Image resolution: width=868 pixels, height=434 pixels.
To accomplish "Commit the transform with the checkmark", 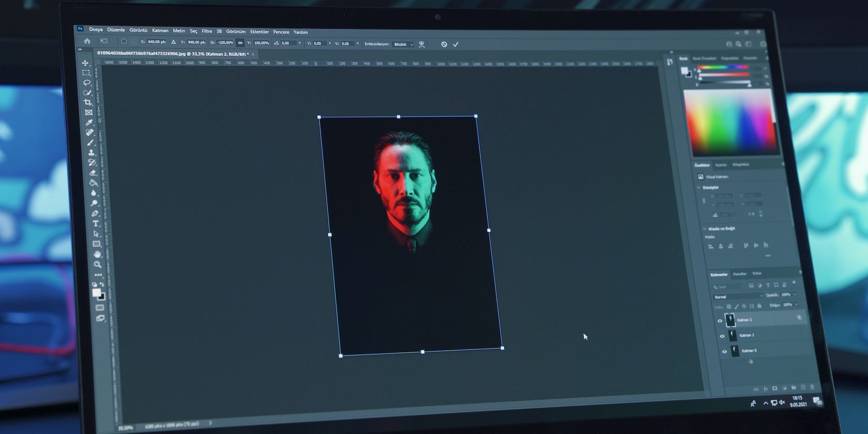I will pyautogui.click(x=456, y=44).
